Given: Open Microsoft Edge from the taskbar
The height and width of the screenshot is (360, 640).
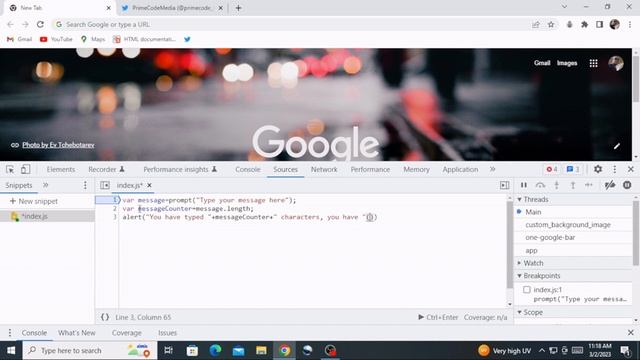Looking at the screenshot, I should coord(216,350).
